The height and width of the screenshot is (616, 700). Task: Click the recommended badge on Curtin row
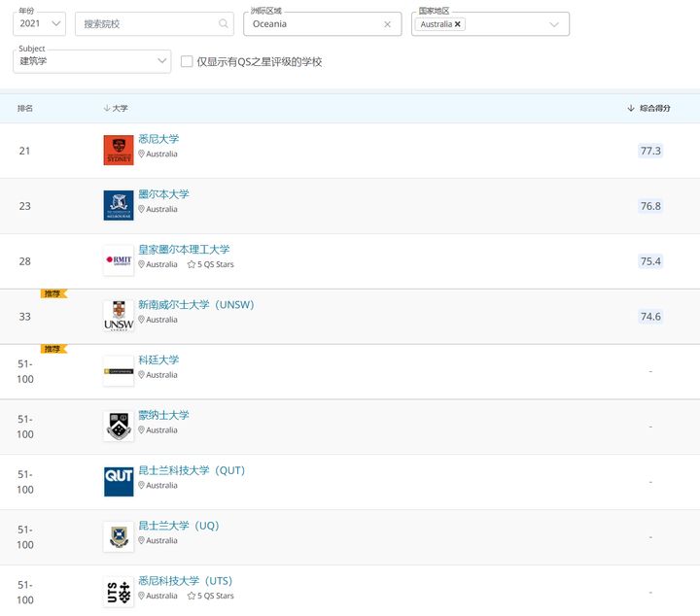[53, 349]
